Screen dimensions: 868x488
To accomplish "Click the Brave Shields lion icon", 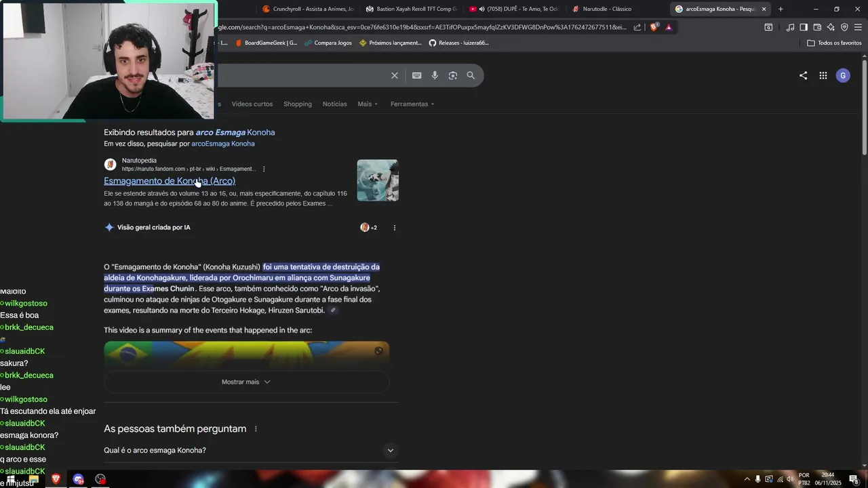I will pos(654,27).
